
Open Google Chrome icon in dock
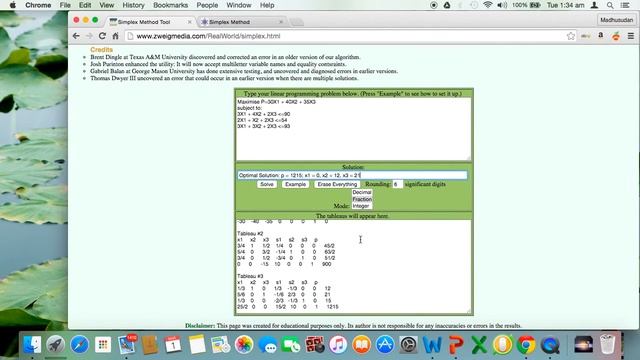click(x=526, y=344)
